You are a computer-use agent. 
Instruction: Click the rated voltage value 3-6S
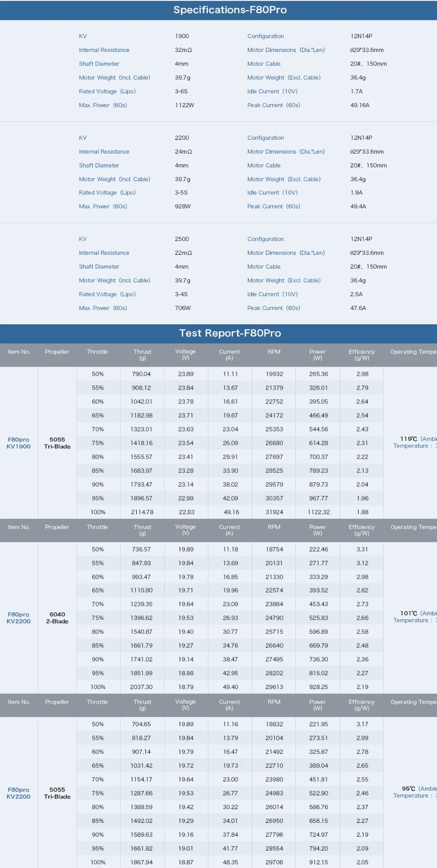point(181,92)
